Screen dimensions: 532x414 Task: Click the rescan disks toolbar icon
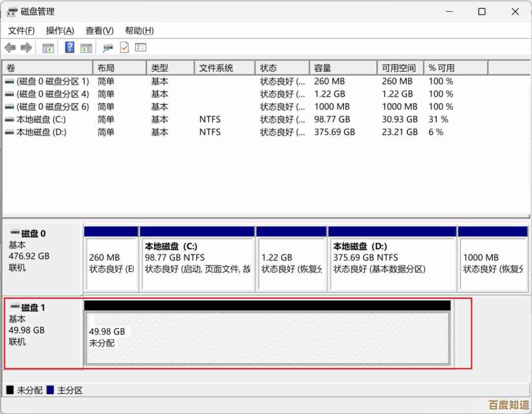tap(107, 48)
